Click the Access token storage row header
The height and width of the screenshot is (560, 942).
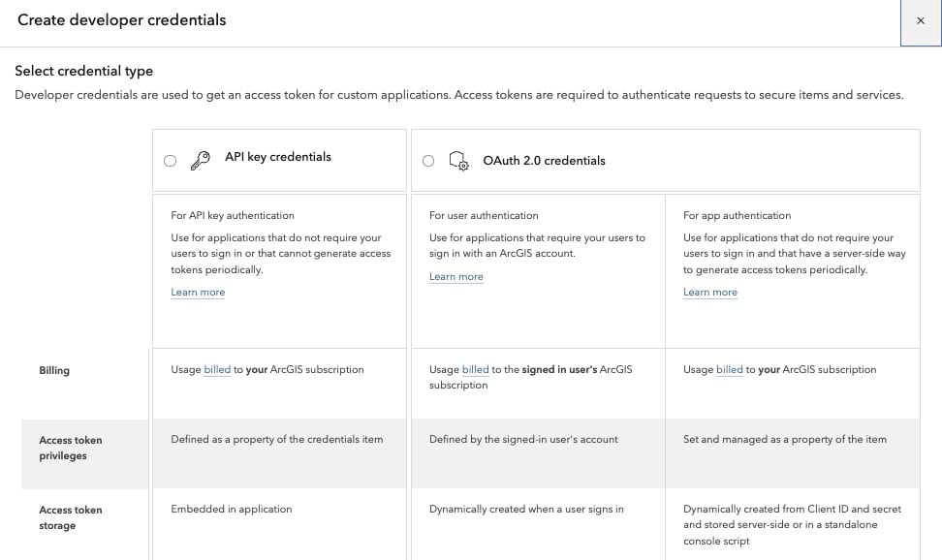click(70, 517)
